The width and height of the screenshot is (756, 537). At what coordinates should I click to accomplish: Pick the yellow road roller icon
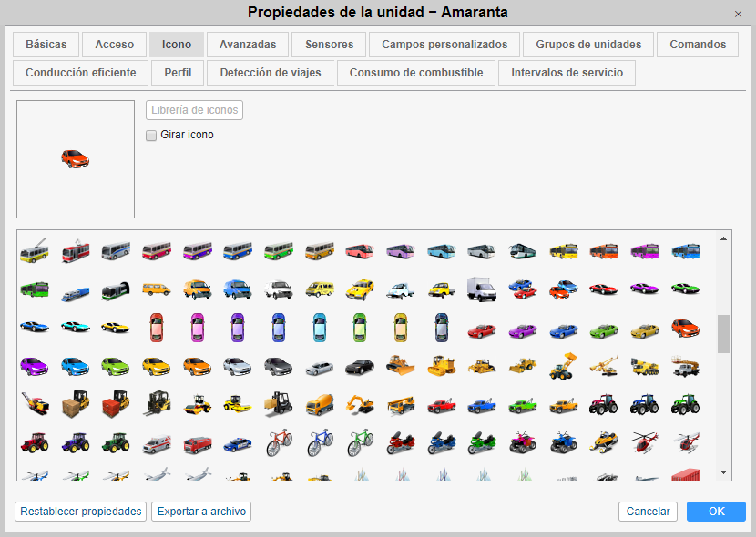coord(238,404)
